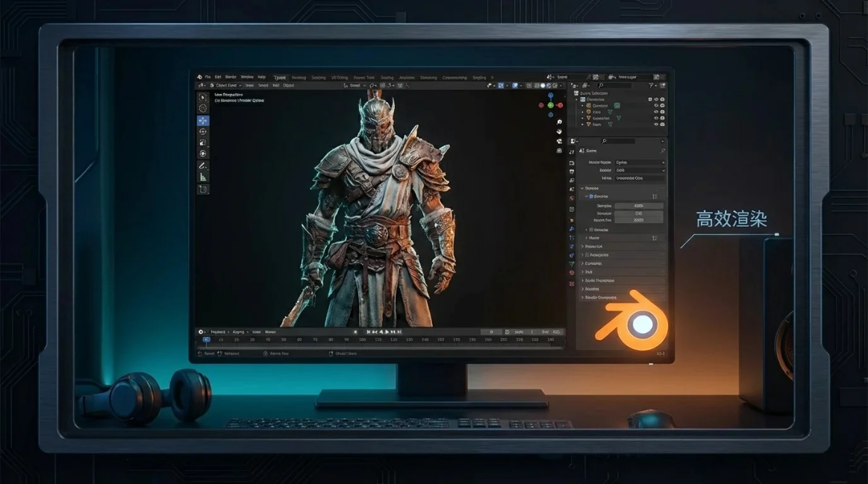Click the pin icon in properties panel
The width and height of the screenshot is (868, 484).
(x=662, y=151)
